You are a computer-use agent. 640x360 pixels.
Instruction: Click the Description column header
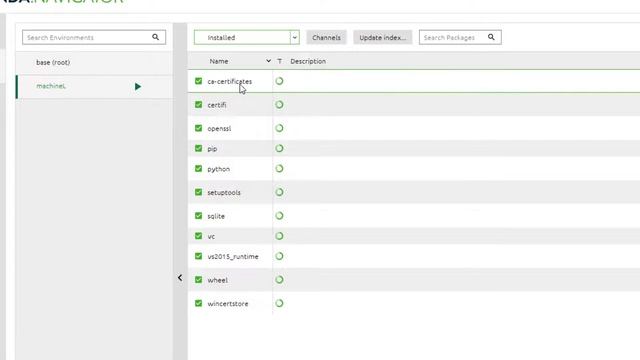click(x=308, y=61)
